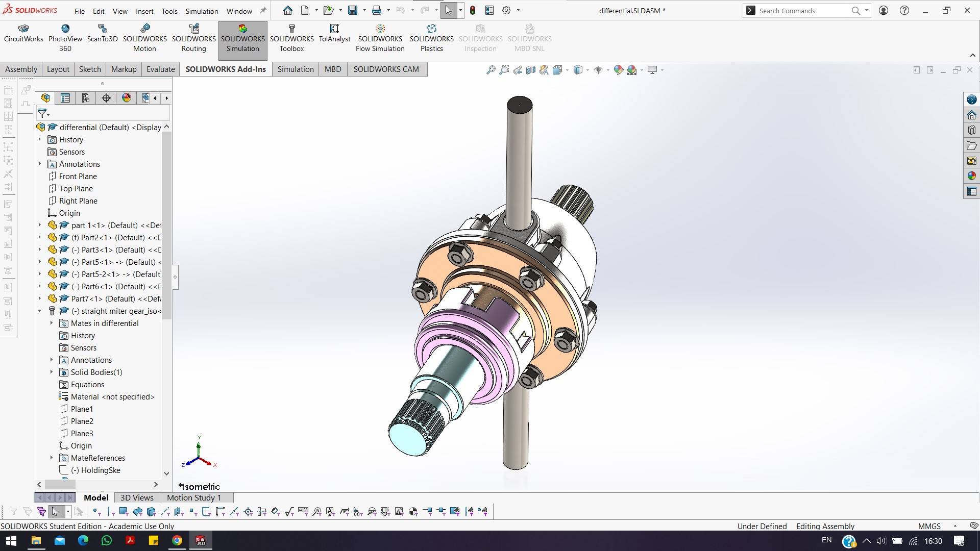Enable SOLIDWORKS Toolbox add-in

tap(292, 38)
